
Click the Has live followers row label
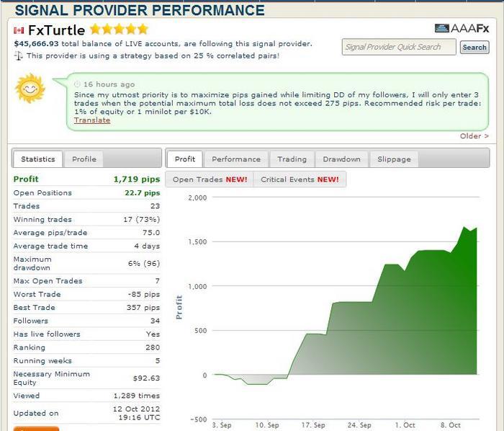tap(47, 334)
